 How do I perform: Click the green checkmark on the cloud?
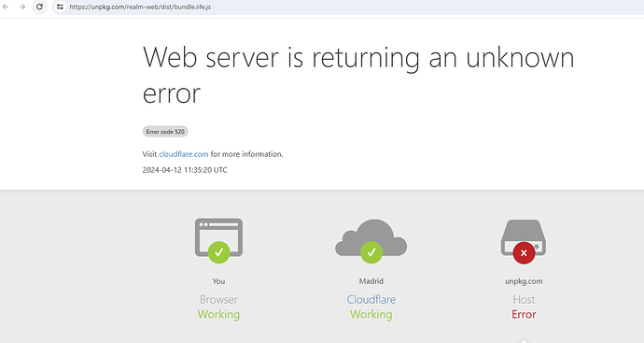(x=371, y=252)
